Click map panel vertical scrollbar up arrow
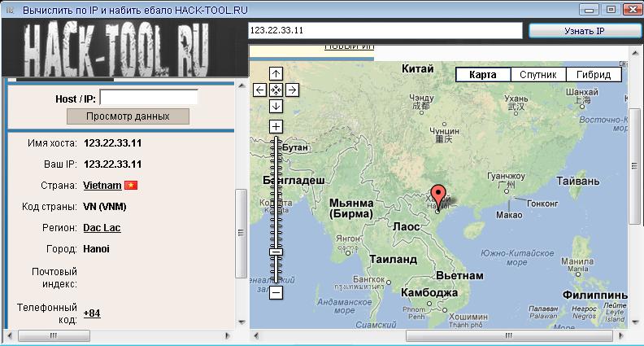The image size is (644, 346). [635, 53]
